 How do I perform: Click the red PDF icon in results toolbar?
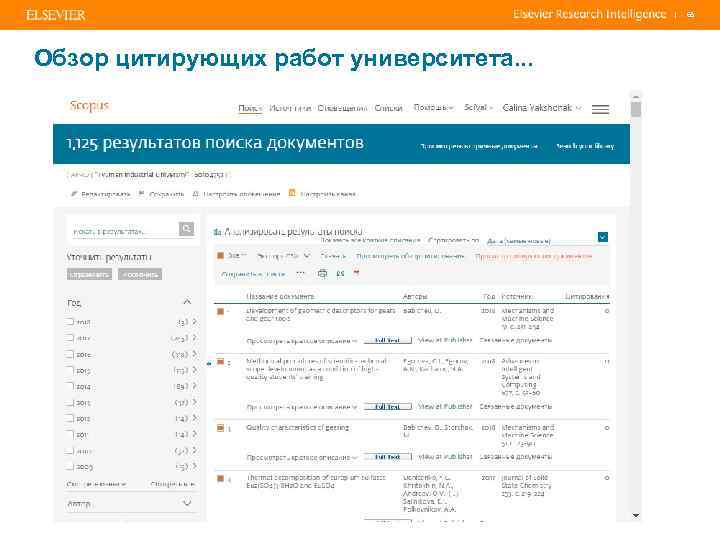(x=356, y=273)
